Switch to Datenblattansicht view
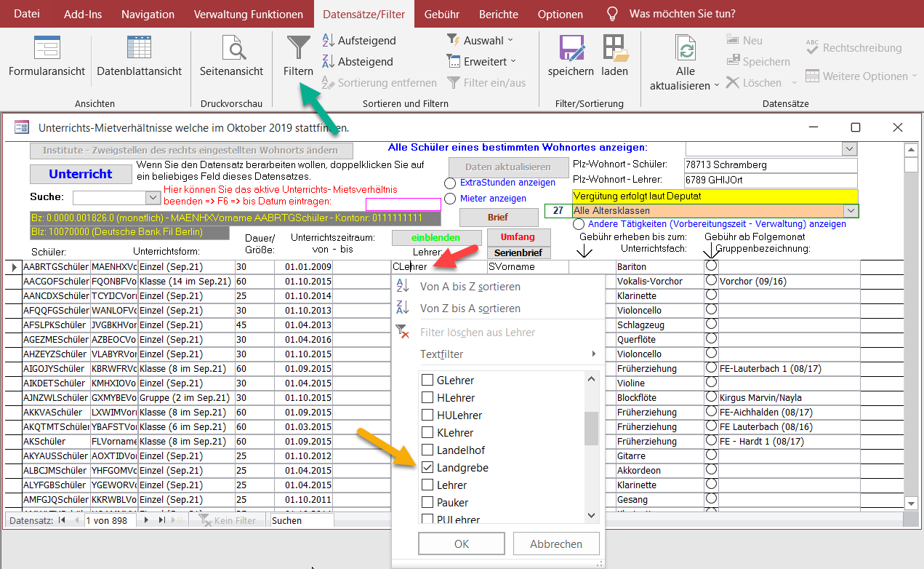 [139, 49]
